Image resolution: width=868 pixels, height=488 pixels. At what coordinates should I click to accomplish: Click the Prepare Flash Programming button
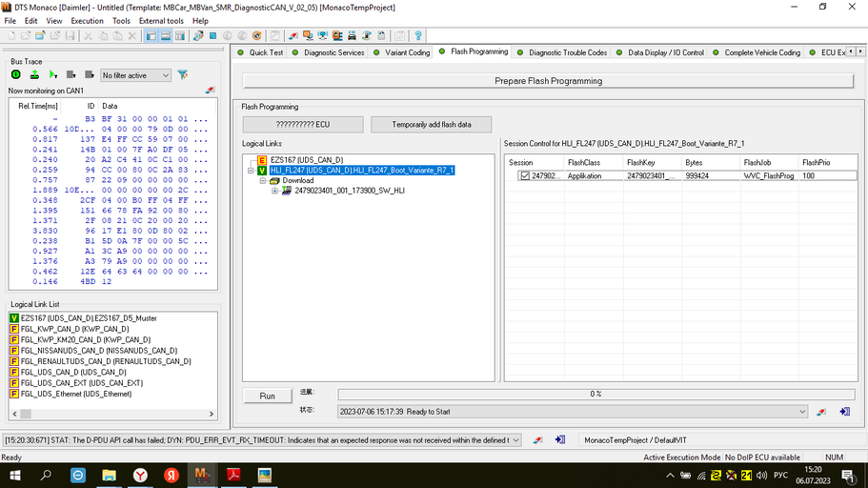[x=548, y=81]
